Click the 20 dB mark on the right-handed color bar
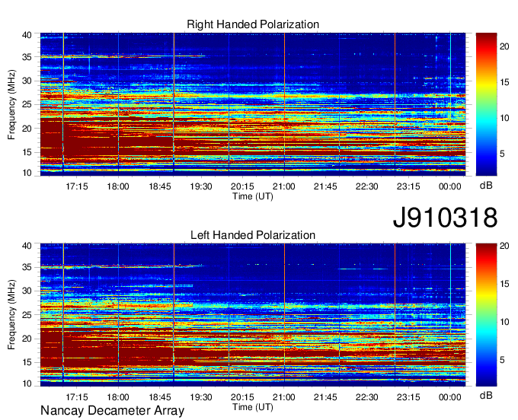Screen dimensions: 518x420 click(x=504, y=46)
